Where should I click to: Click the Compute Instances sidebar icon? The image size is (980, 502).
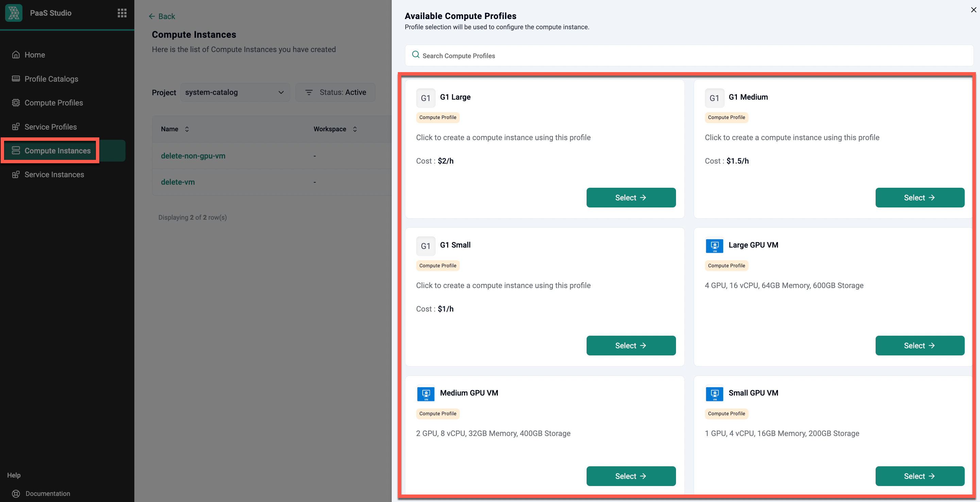point(16,151)
